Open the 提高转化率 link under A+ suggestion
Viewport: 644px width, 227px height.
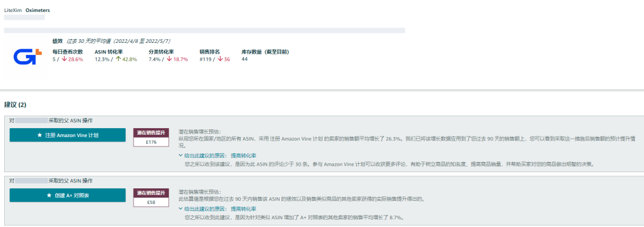coord(244,209)
